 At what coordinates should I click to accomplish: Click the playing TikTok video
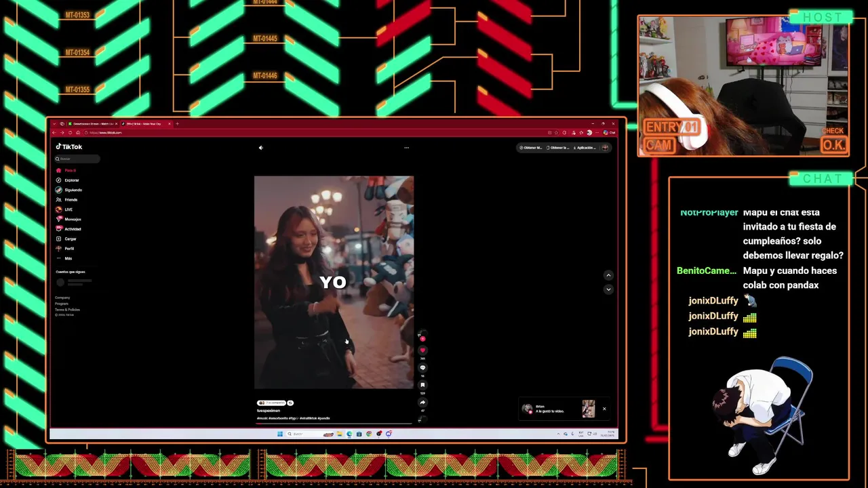334,282
